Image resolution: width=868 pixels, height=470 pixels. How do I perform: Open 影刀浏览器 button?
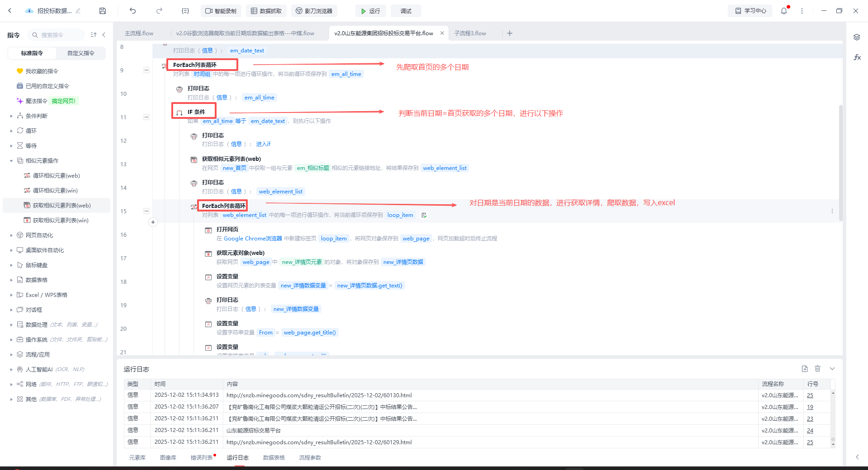[x=314, y=11]
